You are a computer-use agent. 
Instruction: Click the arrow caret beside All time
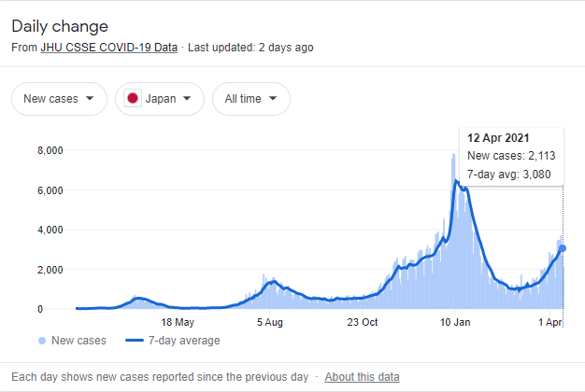(x=273, y=99)
